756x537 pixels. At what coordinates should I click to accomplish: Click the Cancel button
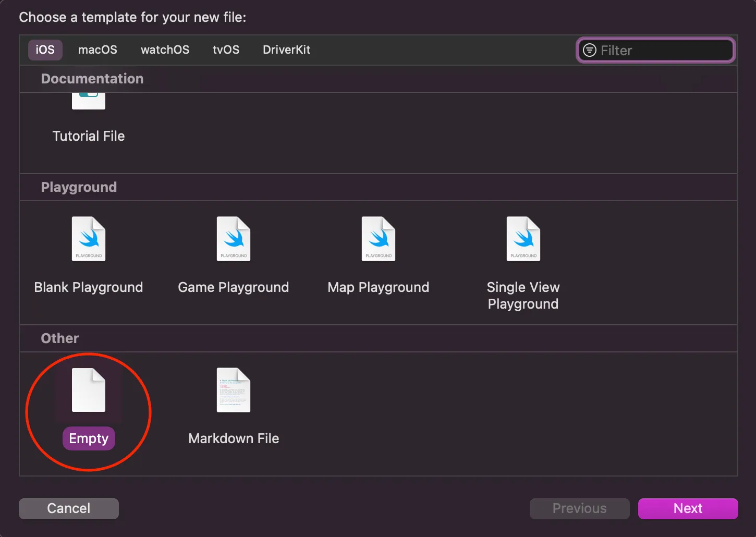[68, 508]
